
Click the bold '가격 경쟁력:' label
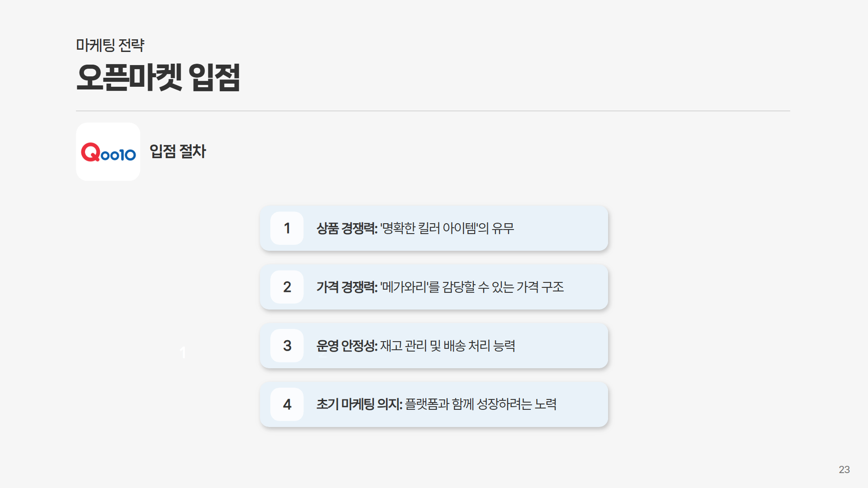click(x=347, y=287)
